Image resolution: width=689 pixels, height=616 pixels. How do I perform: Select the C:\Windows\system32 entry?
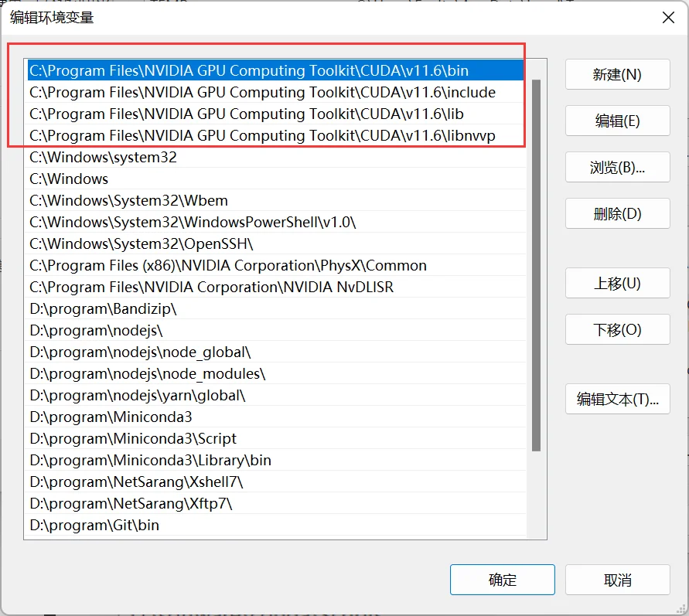pos(103,158)
